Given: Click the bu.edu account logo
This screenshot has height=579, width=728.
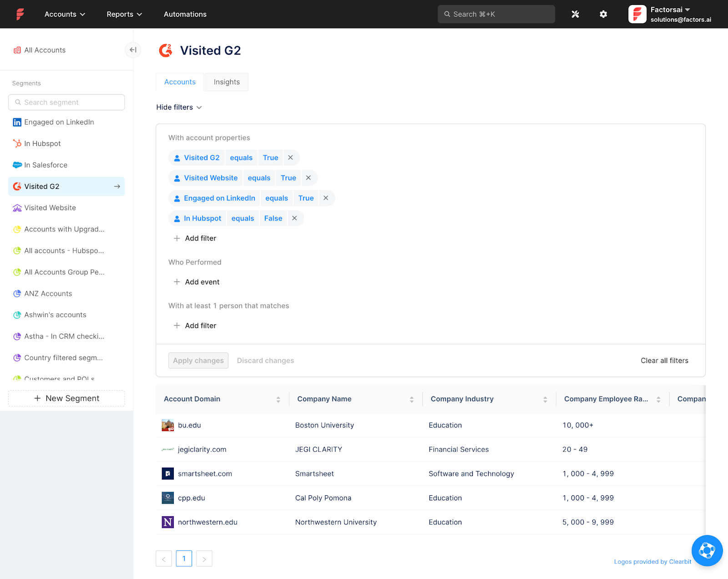Looking at the screenshot, I should 168,425.
